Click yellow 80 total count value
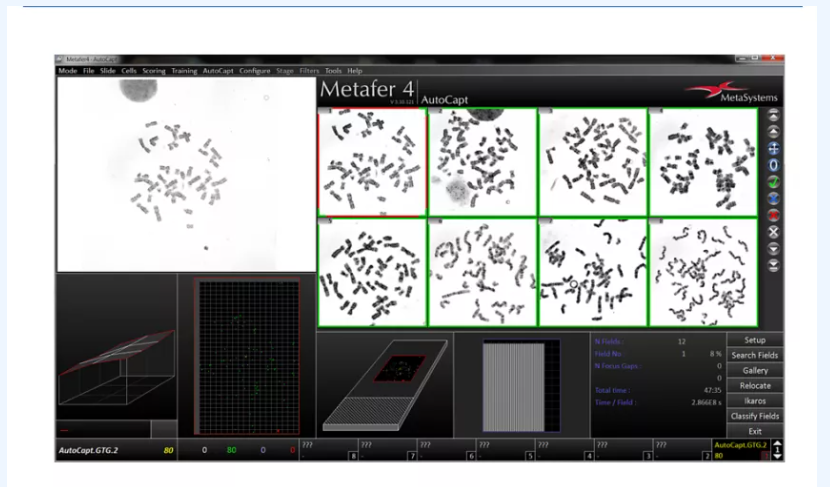The height and width of the screenshot is (487, 830). coord(168,450)
